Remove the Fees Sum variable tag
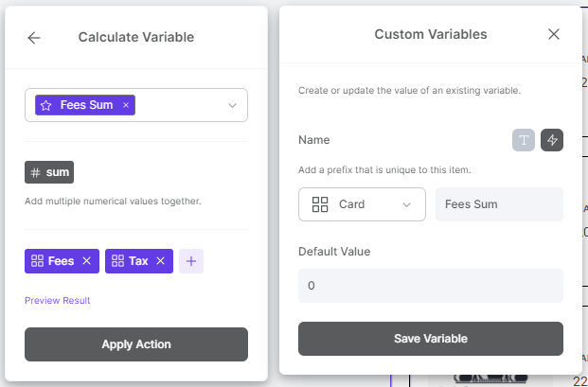The height and width of the screenshot is (387, 588). 126,105
